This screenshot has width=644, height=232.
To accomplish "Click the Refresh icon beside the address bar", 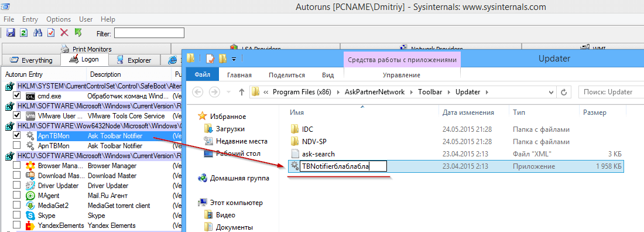I will pyautogui.click(x=563, y=92).
